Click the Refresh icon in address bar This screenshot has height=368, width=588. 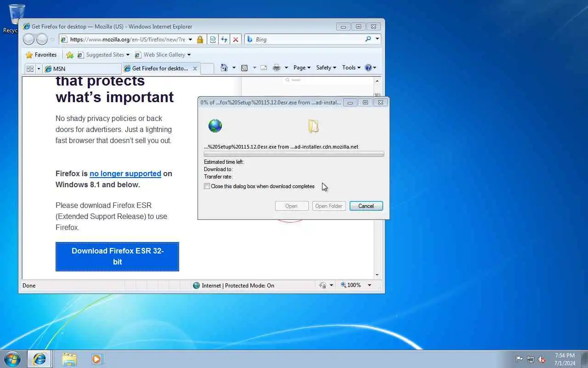[x=224, y=40]
